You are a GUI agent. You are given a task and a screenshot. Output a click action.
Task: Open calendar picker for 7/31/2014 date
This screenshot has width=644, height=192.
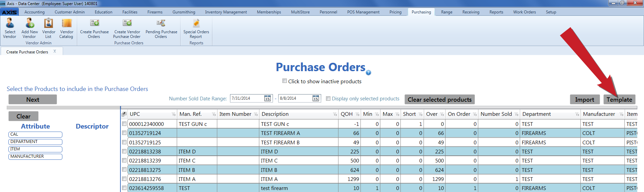[267, 98]
